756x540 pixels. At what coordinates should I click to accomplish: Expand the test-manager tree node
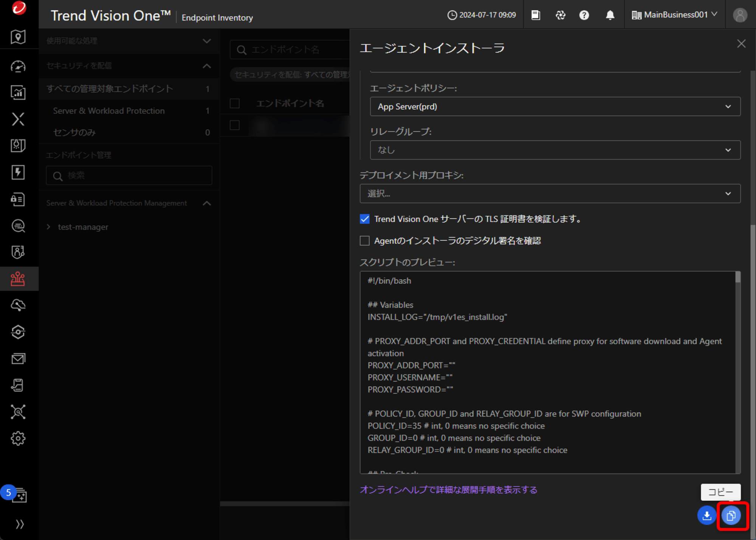coord(48,227)
